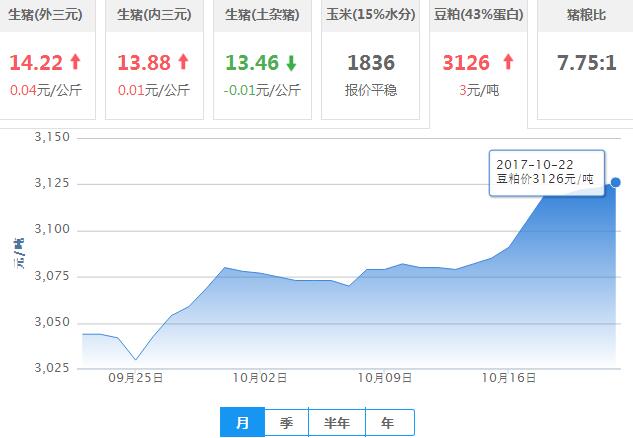The image size is (633, 438).
Task: Select the 生猪(土杂猪) price card
Action: tap(262, 60)
